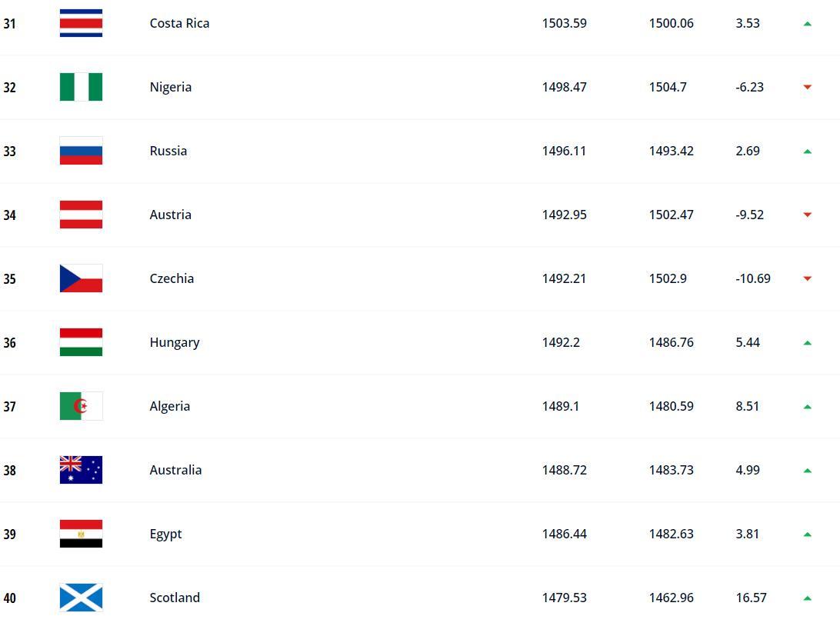Click the green up arrow for Costa Rica
Image resolution: width=840 pixels, height=626 pixels.
(808, 24)
